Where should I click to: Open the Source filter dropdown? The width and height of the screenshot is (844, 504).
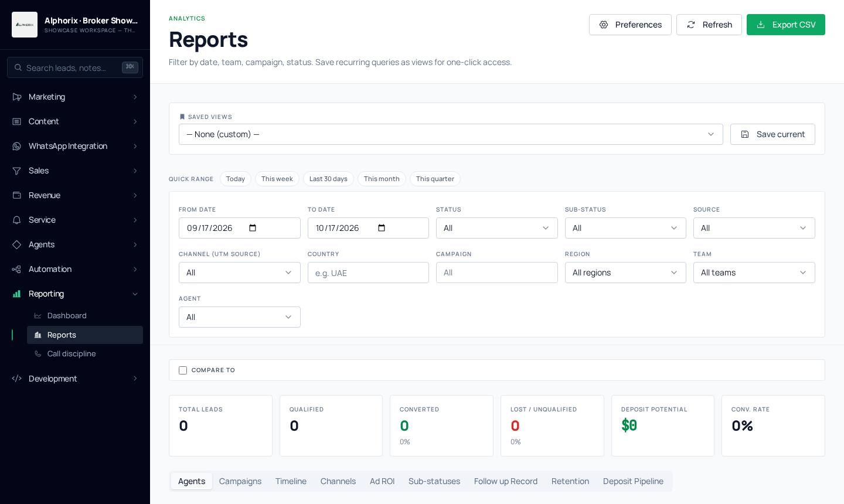click(754, 228)
